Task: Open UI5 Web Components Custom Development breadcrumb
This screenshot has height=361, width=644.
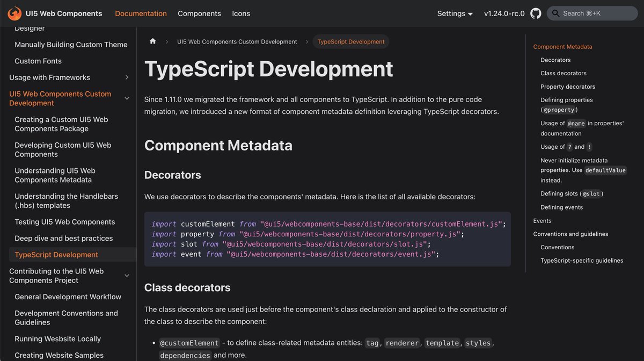Action: (237, 41)
